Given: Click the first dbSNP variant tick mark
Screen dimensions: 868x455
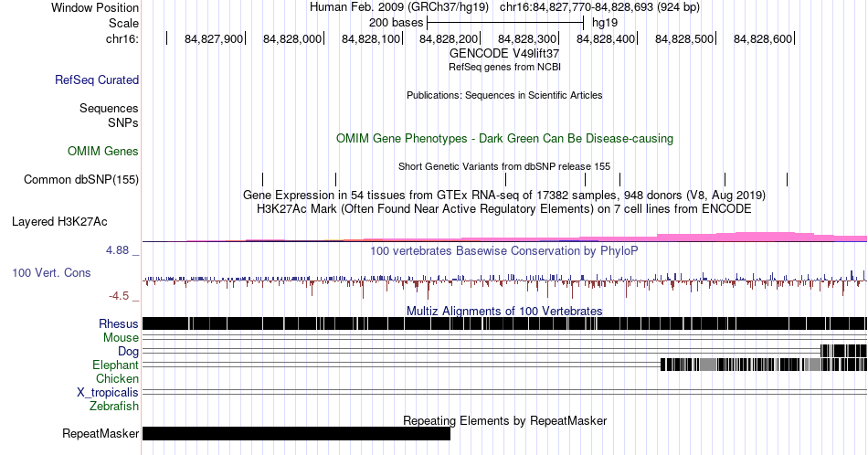Looking at the screenshot, I should [263, 179].
